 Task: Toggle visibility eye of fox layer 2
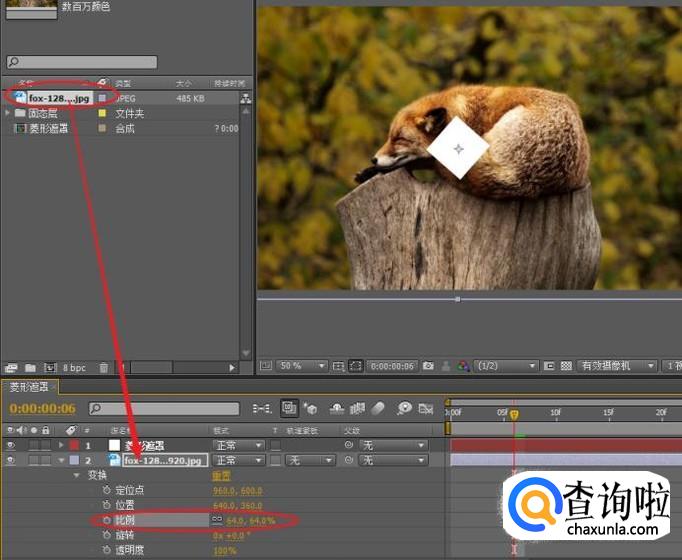click(x=11, y=460)
